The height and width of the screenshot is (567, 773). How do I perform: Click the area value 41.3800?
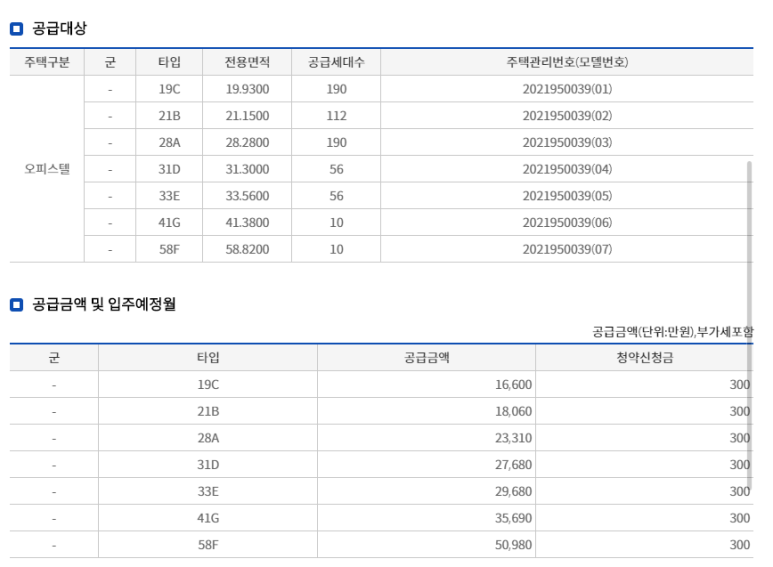click(x=247, y=222)
